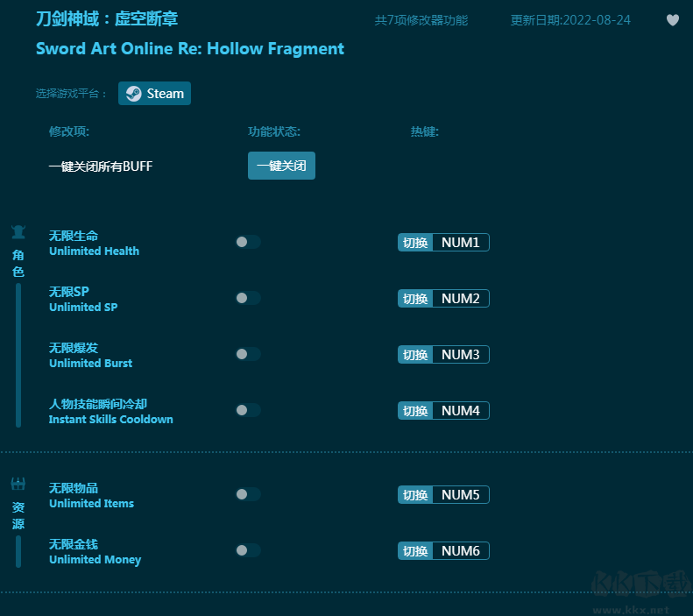Click the NUM4 hotkey box
This screenshot has height=616, width=693.
[x=460, y=411]
